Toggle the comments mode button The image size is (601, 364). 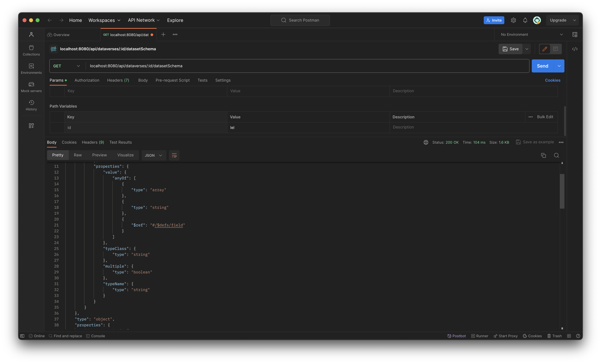coord(555,49)
